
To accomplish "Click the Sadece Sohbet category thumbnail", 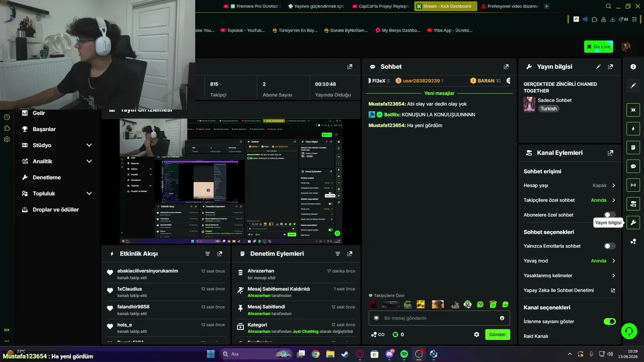I will coord(529,104).
